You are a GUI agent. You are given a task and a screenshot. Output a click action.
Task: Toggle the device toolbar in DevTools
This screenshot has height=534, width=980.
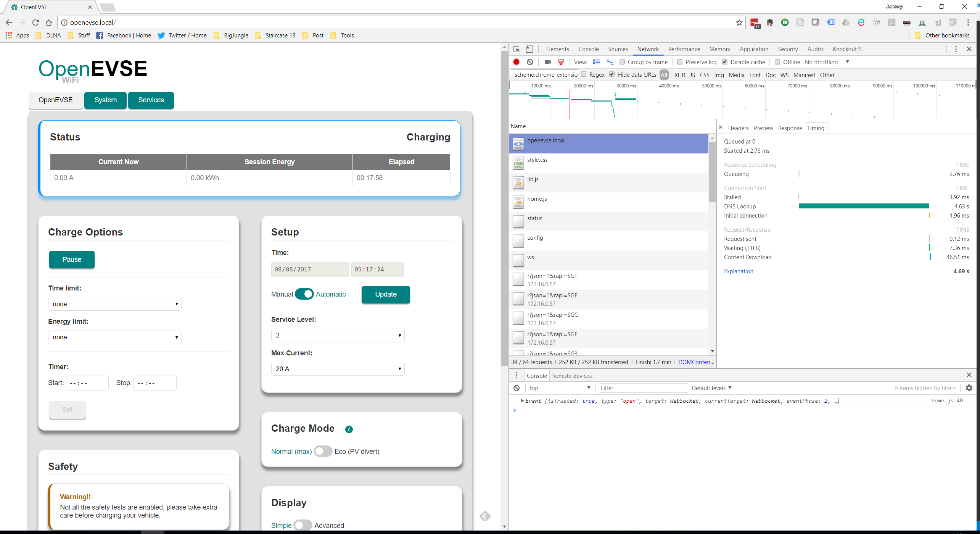529,49
